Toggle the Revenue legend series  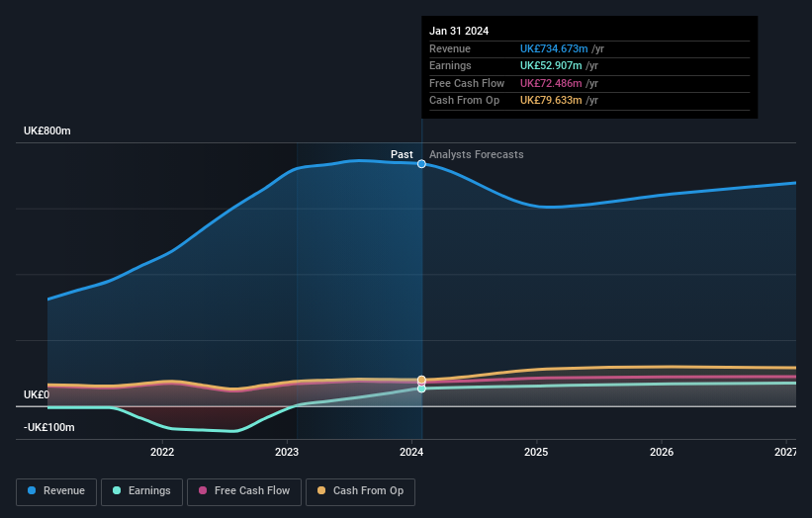(56, 491)
